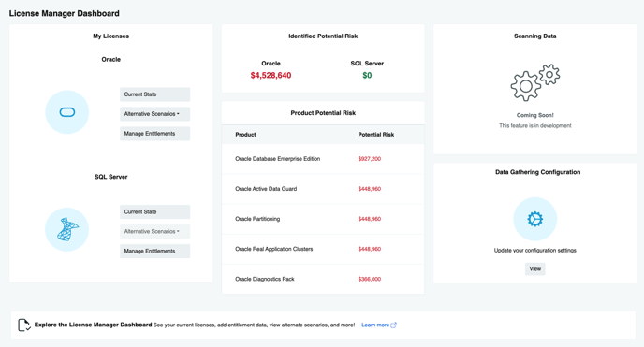Select Oracle Real Application Clusters row

click(323, 249)
